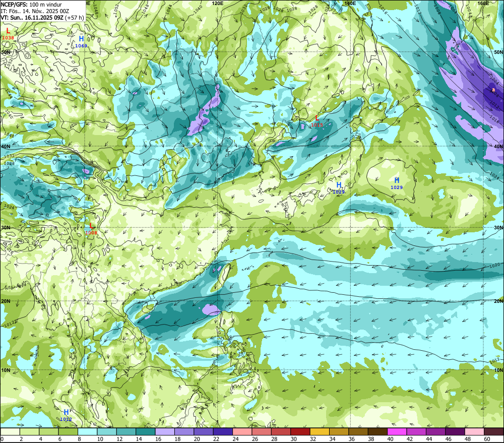Pick the 44–46 dark purple legend swatch
Image resolution: width=504 pixels, height=443 pixels.
point(435,431)
